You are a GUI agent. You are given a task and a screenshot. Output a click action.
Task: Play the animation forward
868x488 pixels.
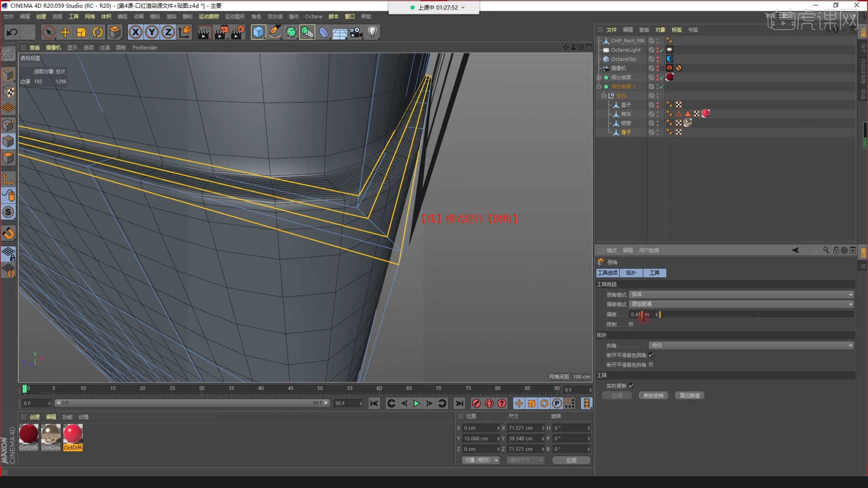pos(416,404)
